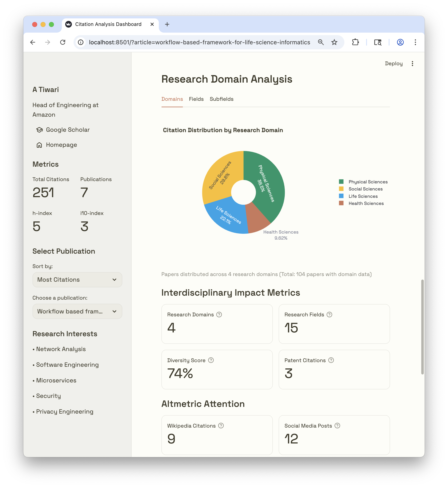Click the h-index value 5

[x=37, y=226]
